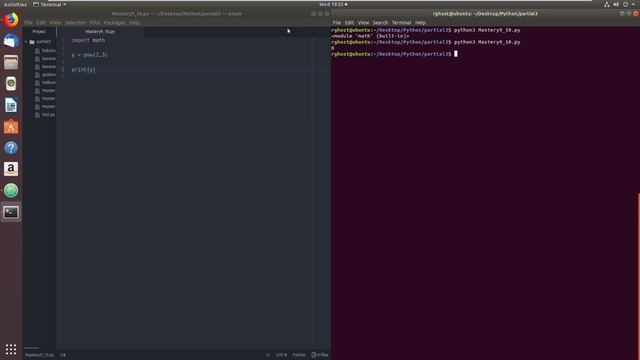Select the Project panel tab
Image resolution: width=640 pixels, height=360 pixels.
tap(39, 31)
